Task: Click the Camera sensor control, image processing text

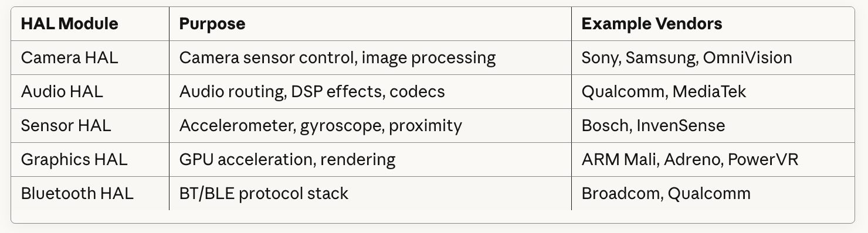Action: 337,58
